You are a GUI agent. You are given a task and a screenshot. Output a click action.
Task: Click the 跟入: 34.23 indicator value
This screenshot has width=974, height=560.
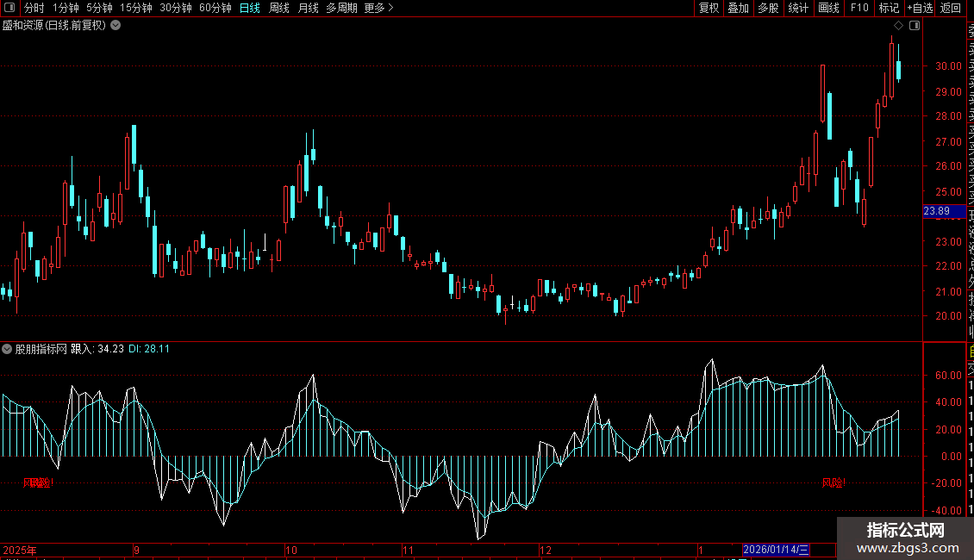coord(97,349)
